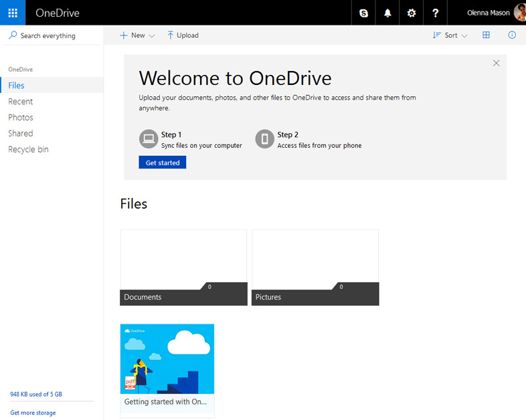Click the Skype icon in header
Image resolution: width=526 pixels, height=420 pixels.
[363, 13]
